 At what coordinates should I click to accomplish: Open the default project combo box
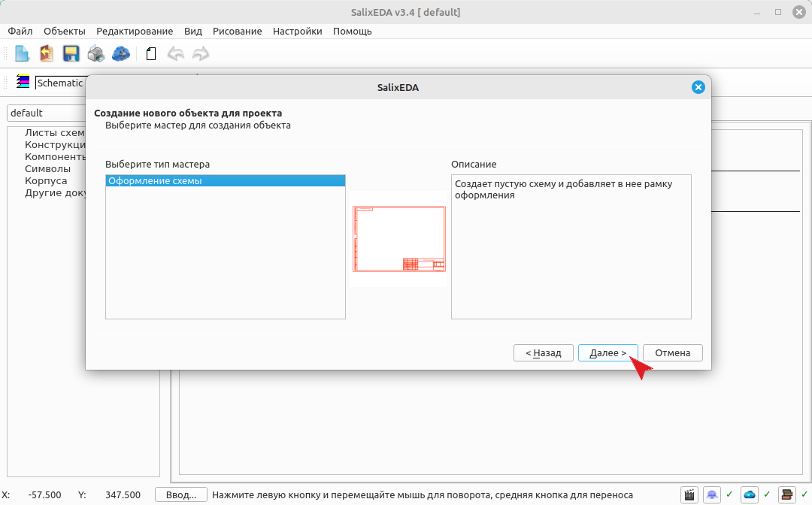47,113
